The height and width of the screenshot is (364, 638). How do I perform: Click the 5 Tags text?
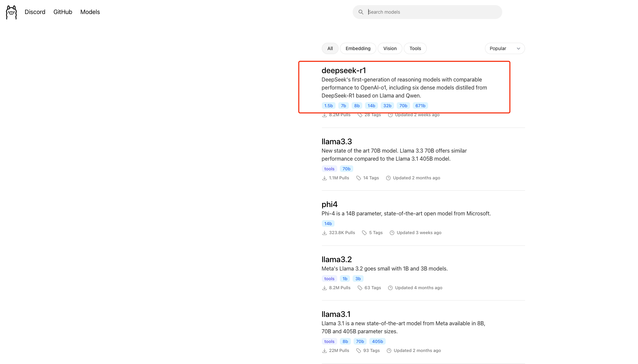coord(376,233)
